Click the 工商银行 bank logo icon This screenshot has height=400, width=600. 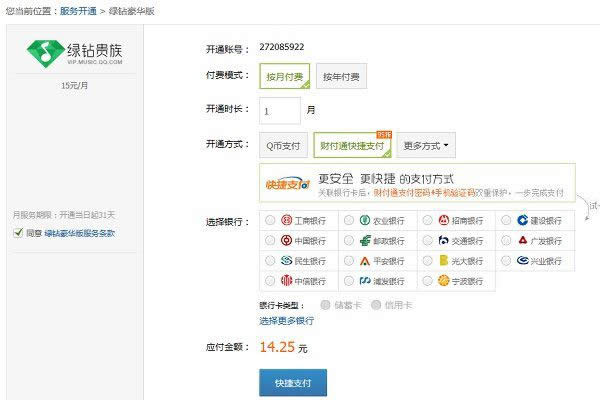pyautogui.click(x=286, y=220)
